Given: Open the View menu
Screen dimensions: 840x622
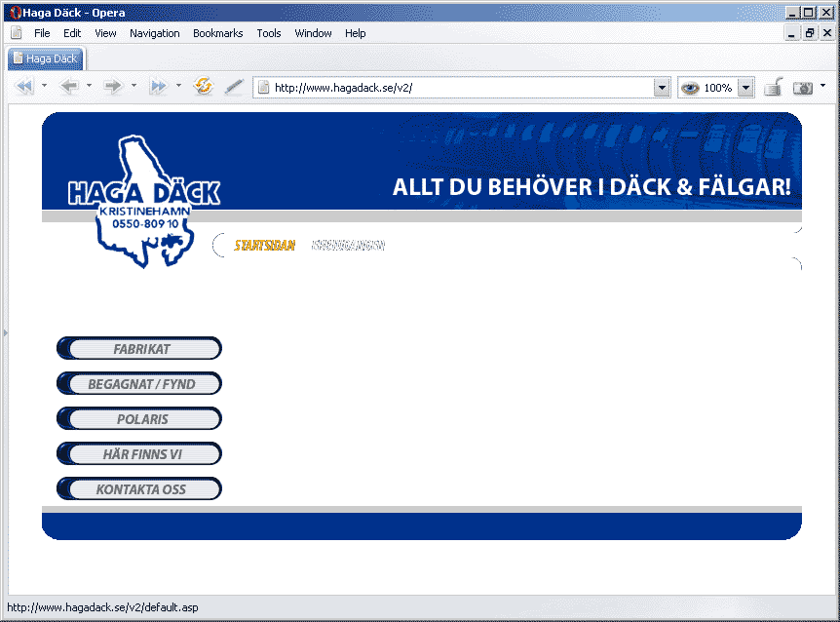Looking at the screenshot, I should click(105, 33).
